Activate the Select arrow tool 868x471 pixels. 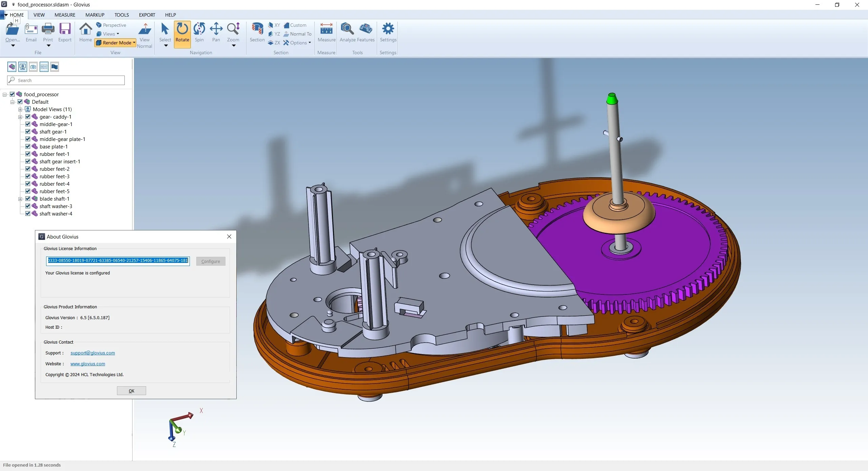click(165, 29)
